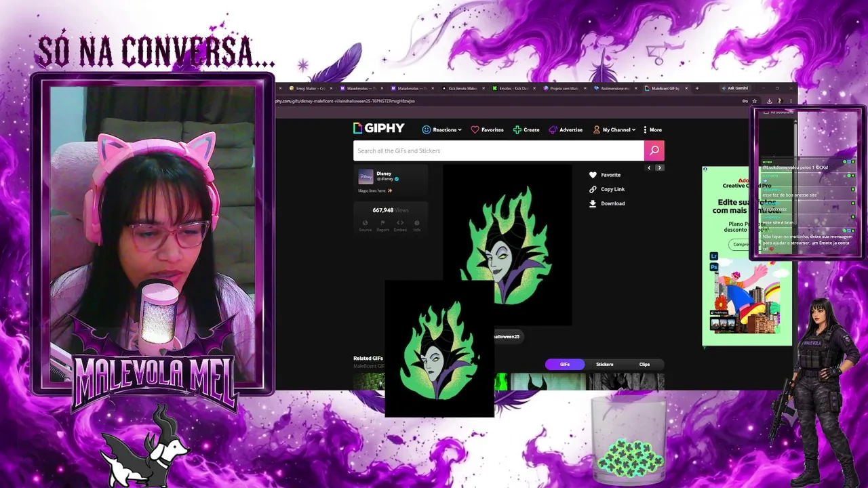
Task: Click the My Channel profile icon
Action: pos(597,129)
